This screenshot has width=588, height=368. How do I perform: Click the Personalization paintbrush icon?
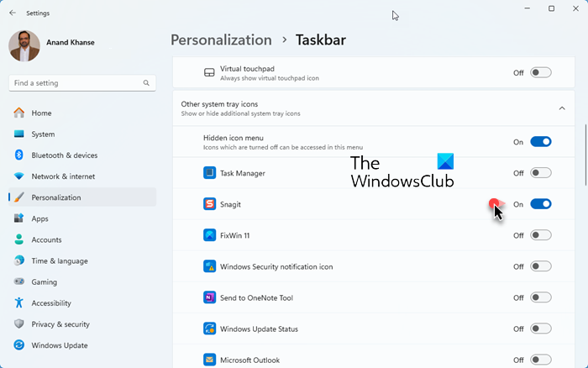point(19,197)
